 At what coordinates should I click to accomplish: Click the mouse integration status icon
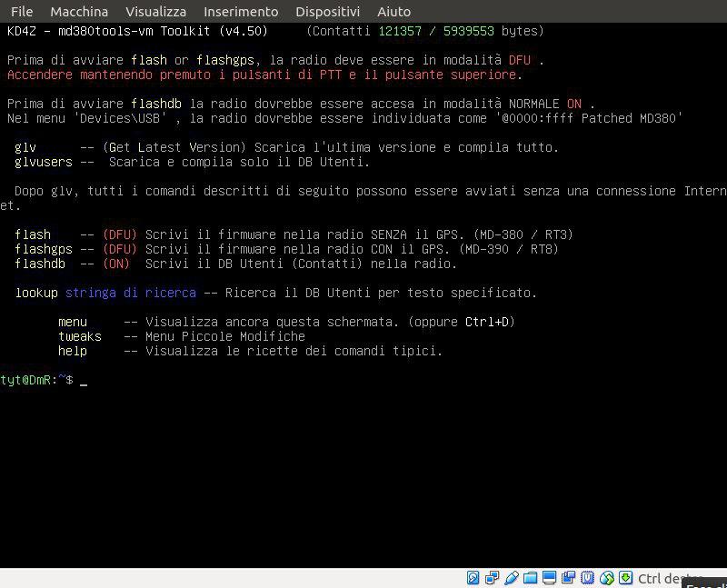[607, 578]
